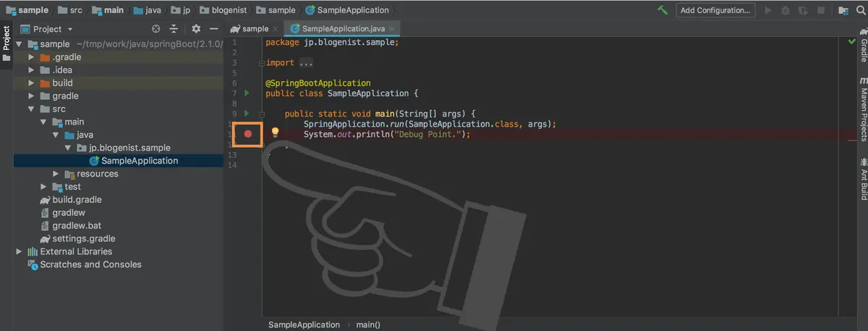Click the run gutter arrow beside class declaration
The image size is (868, 331).
click(247, 93)
